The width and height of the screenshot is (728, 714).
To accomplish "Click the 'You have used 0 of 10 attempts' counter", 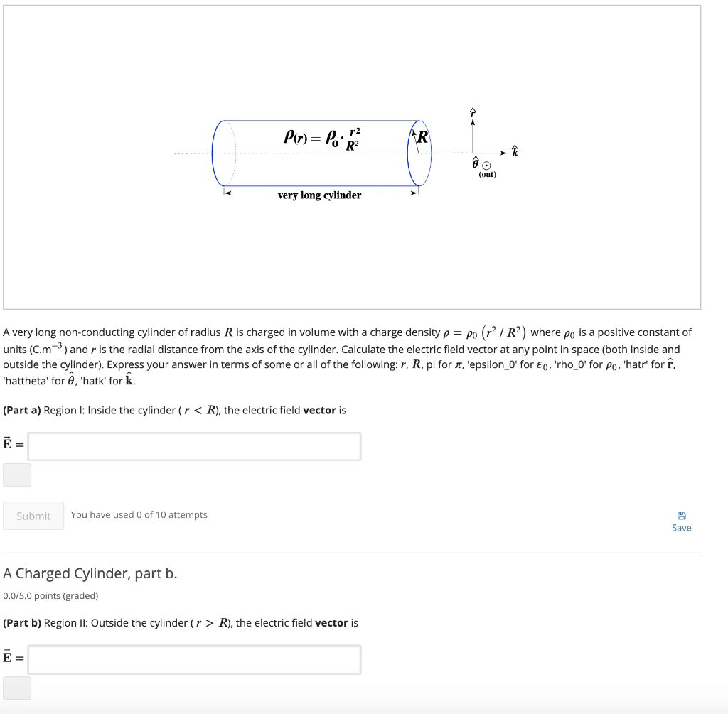I will coord(139,514).
